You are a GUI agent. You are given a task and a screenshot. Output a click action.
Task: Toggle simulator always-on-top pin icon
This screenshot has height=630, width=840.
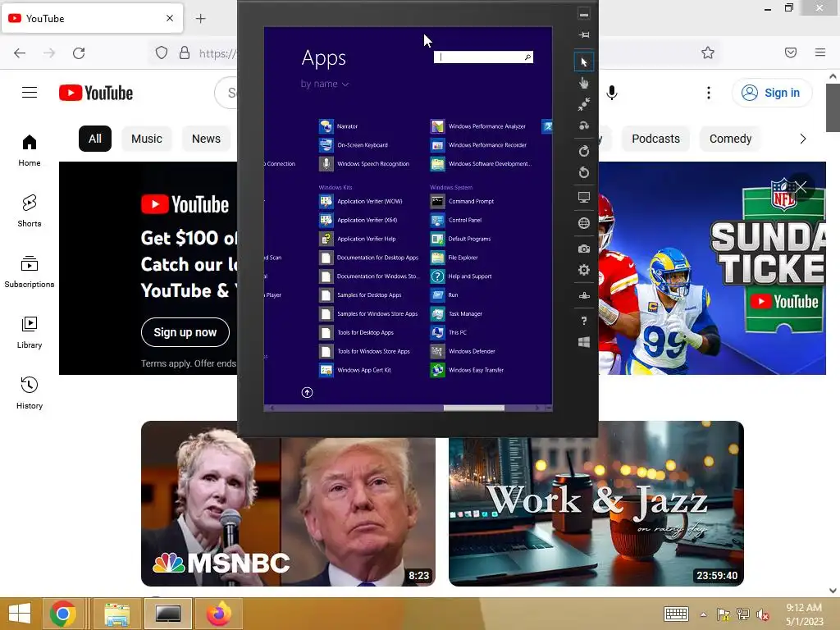[584, 34]
